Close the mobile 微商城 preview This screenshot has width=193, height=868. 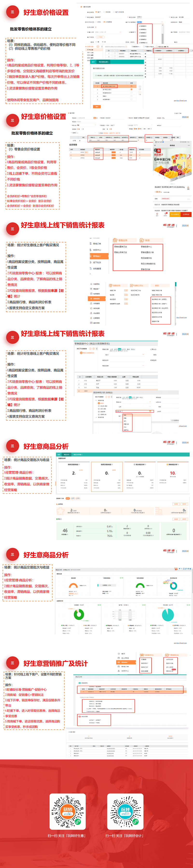pyautogui.click(x=155, y=146)
